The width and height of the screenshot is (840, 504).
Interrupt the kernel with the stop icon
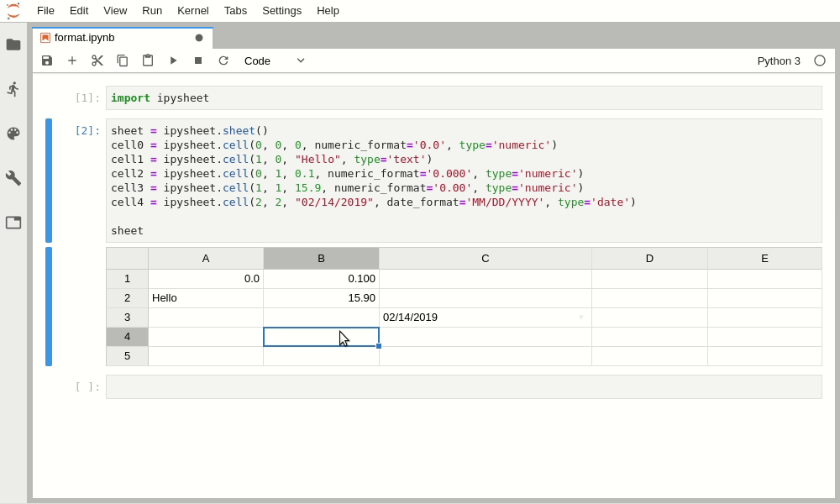(198, 60)
